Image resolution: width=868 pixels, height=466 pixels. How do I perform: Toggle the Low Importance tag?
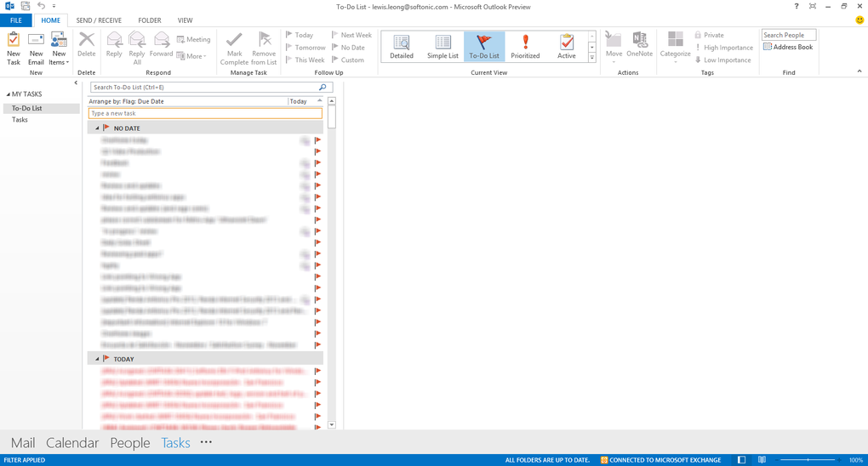[722, 60]
